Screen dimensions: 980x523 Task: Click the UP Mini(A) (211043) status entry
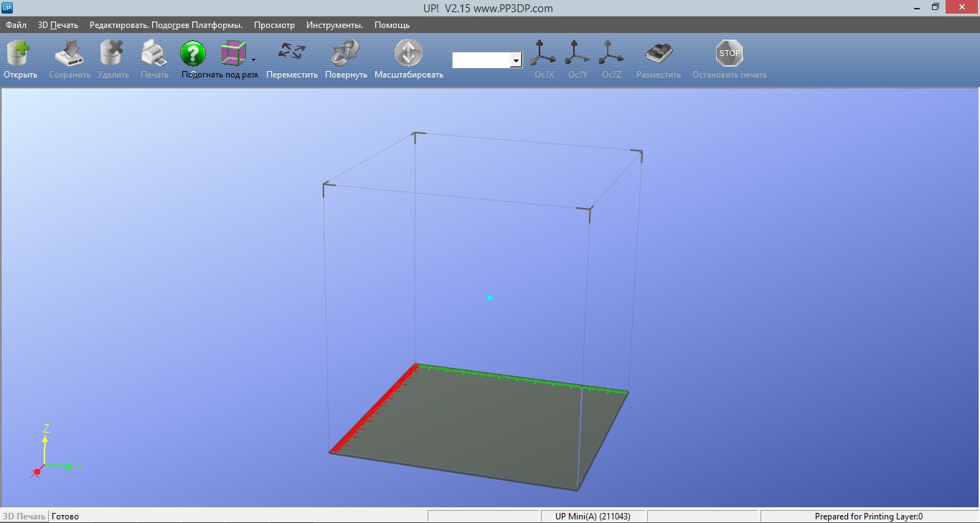pyautogui.click(x=593, y=517)
